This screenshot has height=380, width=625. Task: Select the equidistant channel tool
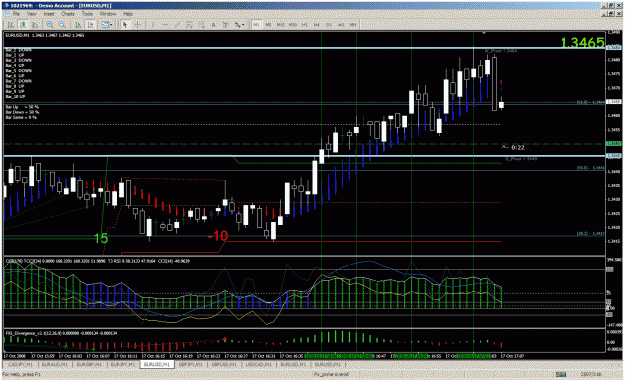pos(189,25)
